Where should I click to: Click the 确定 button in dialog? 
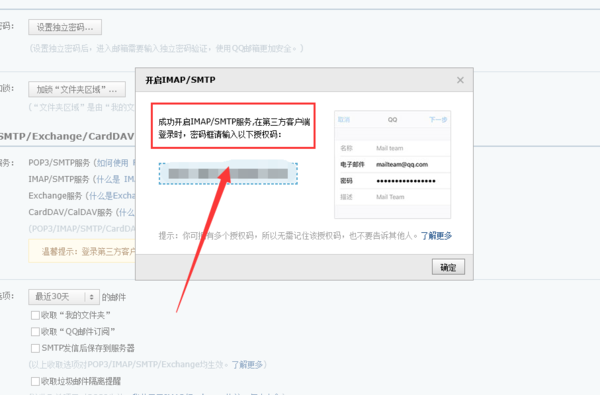click(x=448, y=267)
